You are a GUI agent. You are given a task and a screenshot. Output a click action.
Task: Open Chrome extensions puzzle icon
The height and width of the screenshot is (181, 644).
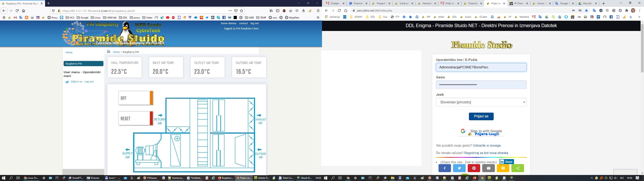click(x=627, y=10)
